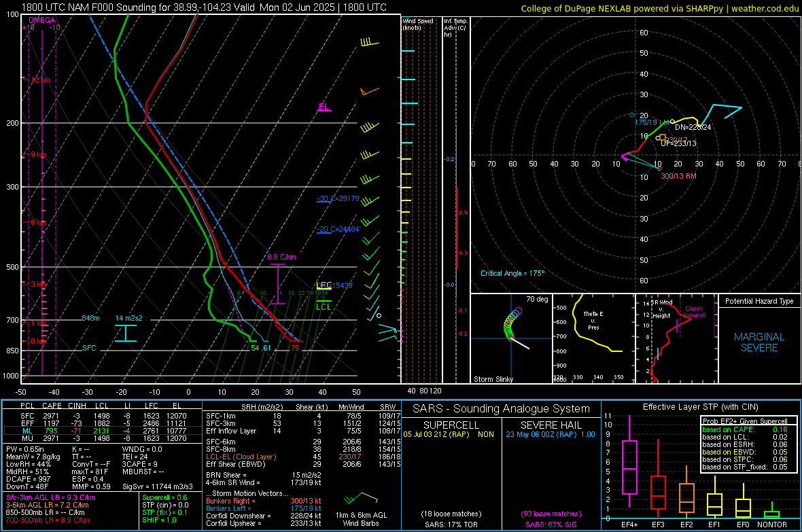This screenshot has height=532, width=802.
Task: Click the UP=233/13 hodograph label
Action: 679,144
